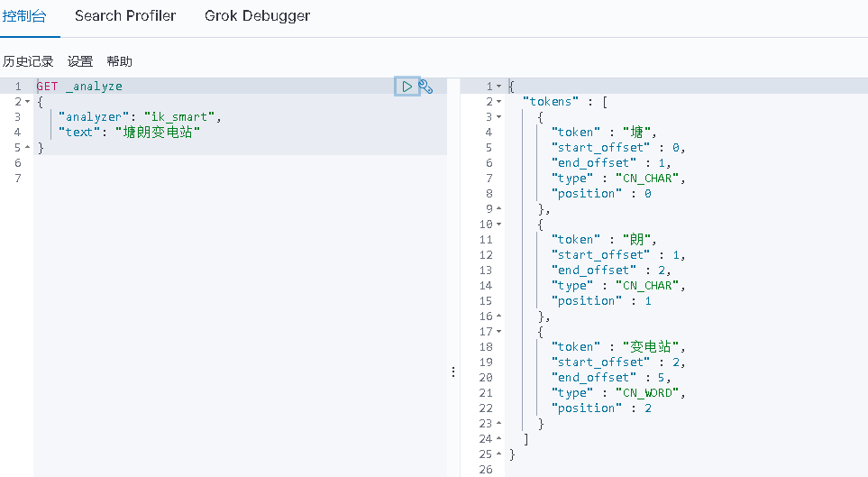
Task: Collapse response root at output line 1
Action: (x=498, y=87)
